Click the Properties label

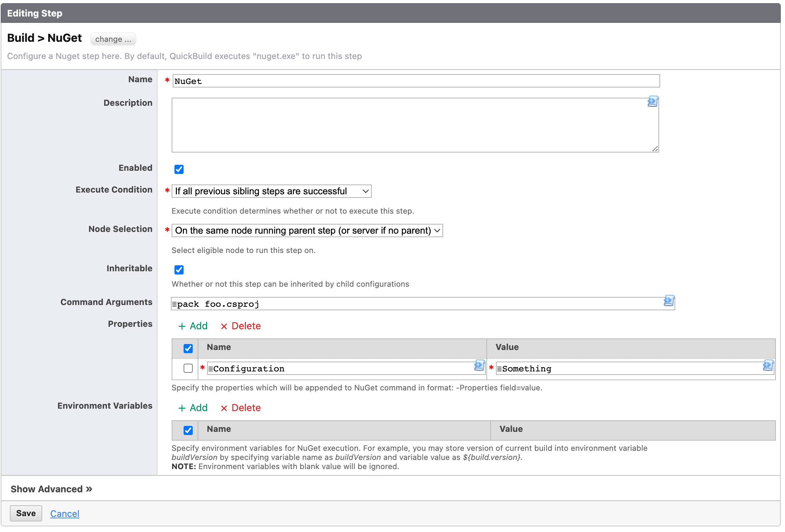click(130, 324)
